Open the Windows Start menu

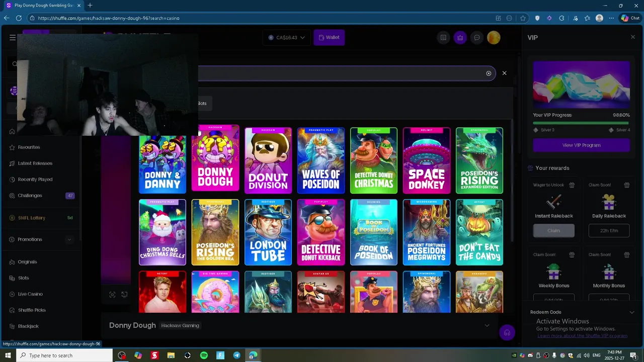(x=8, y=355)
